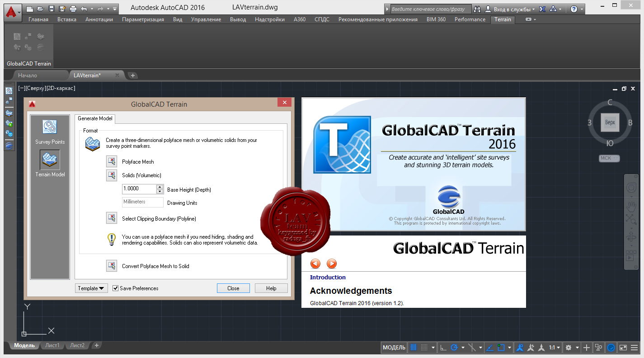This screenshot has height=358, width=644.
Task: Click Convert Polyface Mesh to Solid button
Action: click(x=112, y=266)
